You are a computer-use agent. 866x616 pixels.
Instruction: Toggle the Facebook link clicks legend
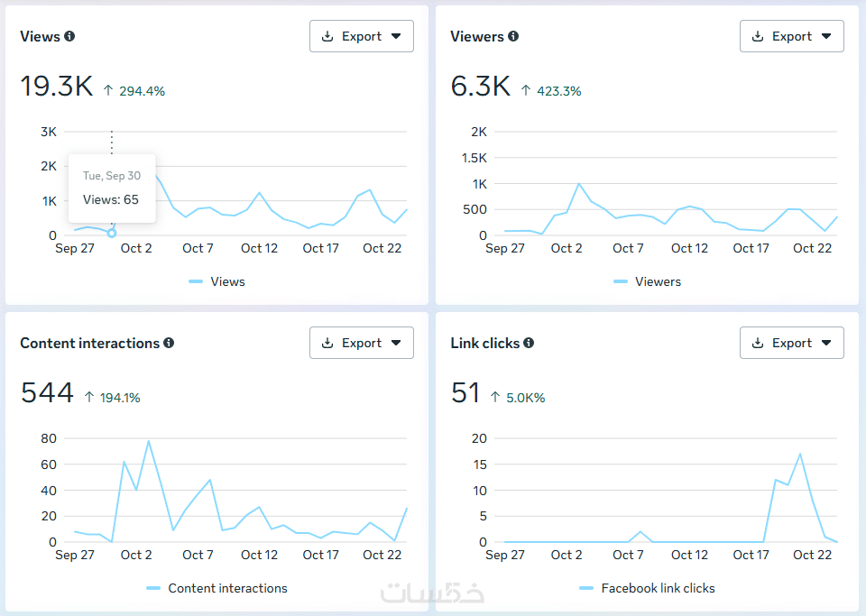tap(648, 588)
